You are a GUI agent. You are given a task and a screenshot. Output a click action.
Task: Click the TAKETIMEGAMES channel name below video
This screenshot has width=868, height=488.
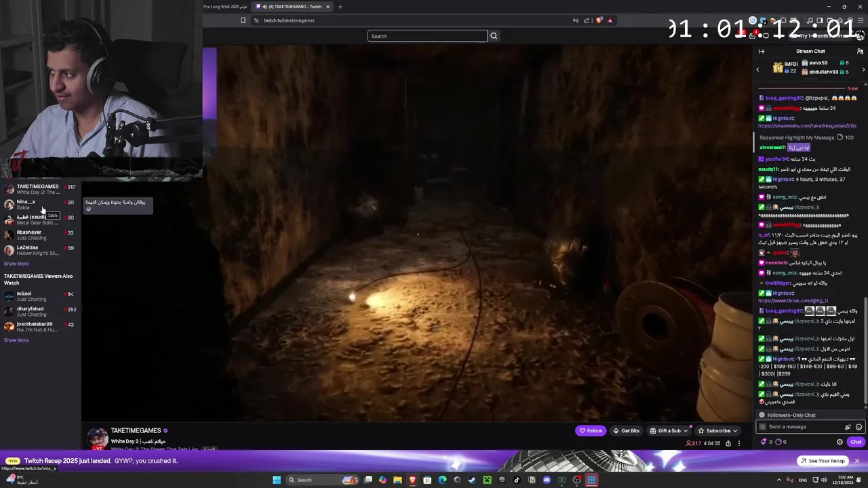(x=136, y=430)
